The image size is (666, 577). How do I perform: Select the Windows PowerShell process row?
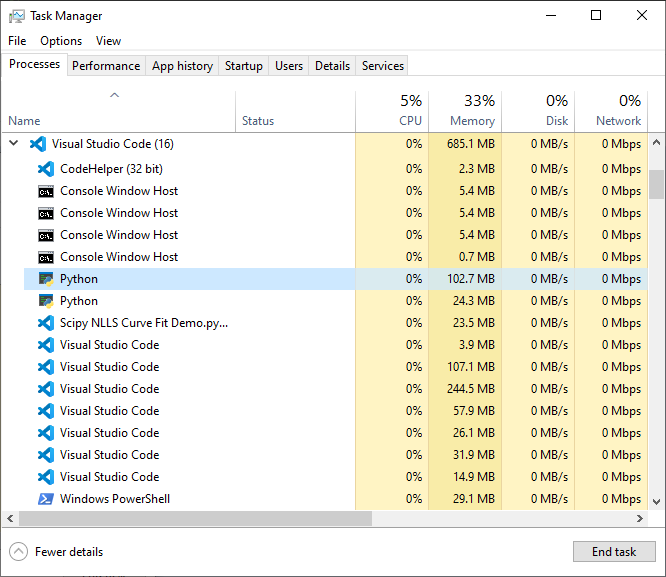pyautogui.click(x=336, y=499)
